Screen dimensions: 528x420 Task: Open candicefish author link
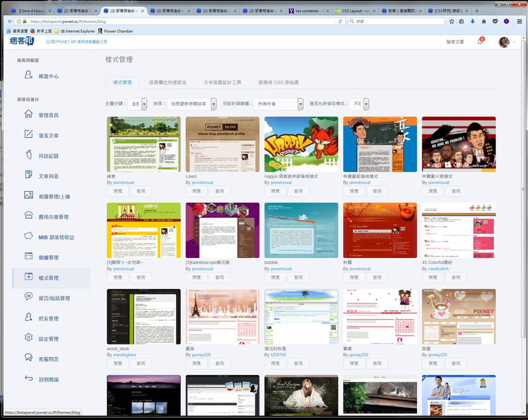(438, 269)
